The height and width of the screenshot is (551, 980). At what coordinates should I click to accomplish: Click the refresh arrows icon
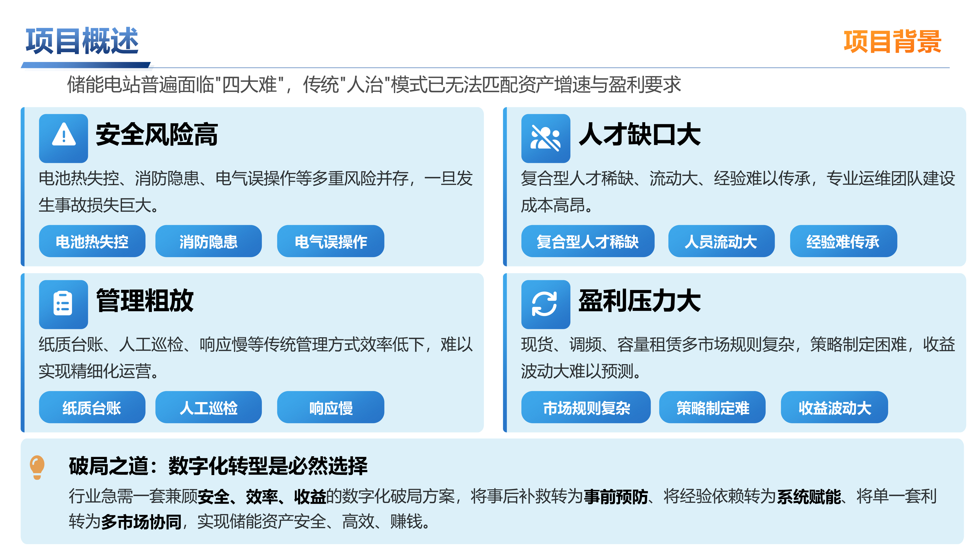[x=545, y=304]
